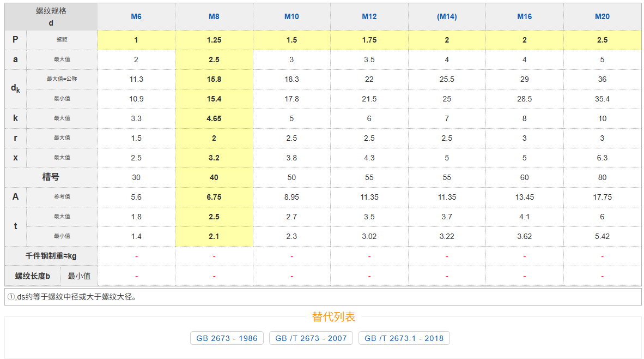Open the GB 2673 - 1986 standard
Image resolution: width=644 pixels, height=359 pixels.
(227, 338)
